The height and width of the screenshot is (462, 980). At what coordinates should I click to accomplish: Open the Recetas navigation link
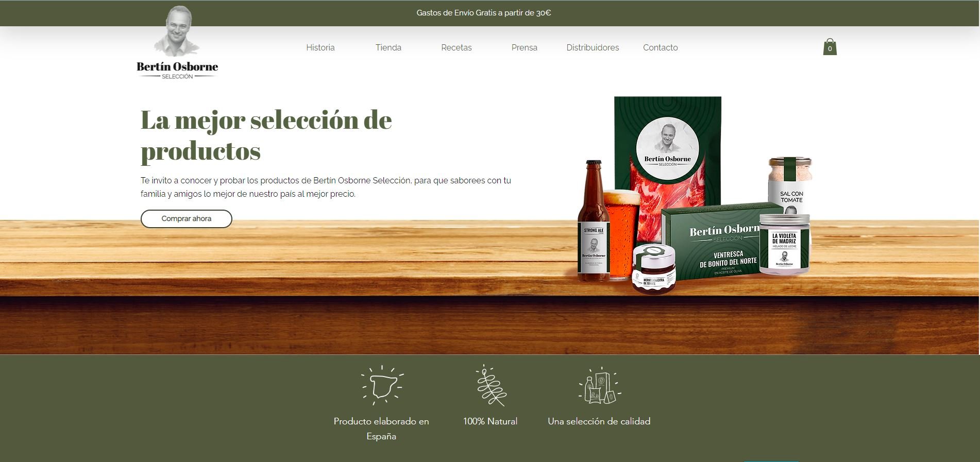(457, 47)
